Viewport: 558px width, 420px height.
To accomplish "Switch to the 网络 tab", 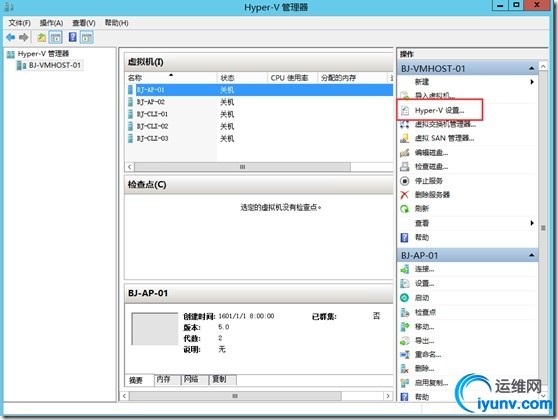I will (195, 379).
